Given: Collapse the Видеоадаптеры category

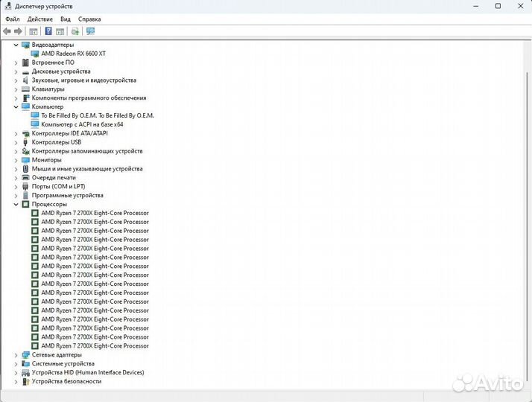Looking at the screenshot, I should coord(16,45).
